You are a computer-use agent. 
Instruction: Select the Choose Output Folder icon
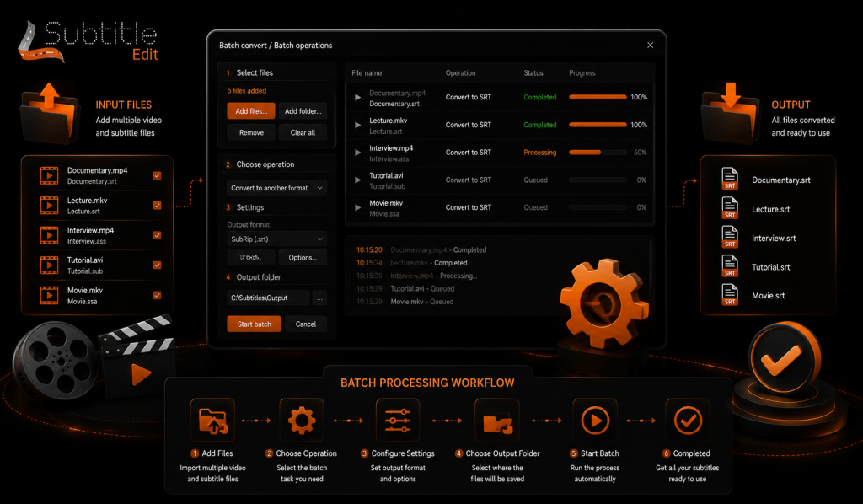(x=497, y=421)
